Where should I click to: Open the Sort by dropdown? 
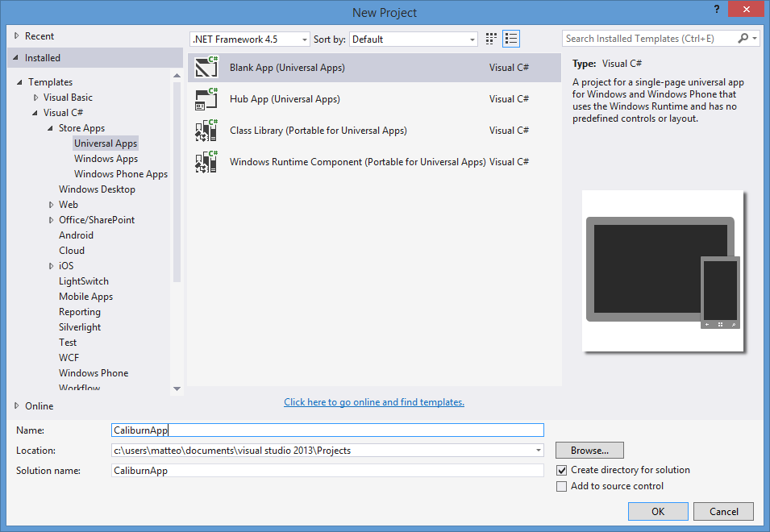point(414,39)
